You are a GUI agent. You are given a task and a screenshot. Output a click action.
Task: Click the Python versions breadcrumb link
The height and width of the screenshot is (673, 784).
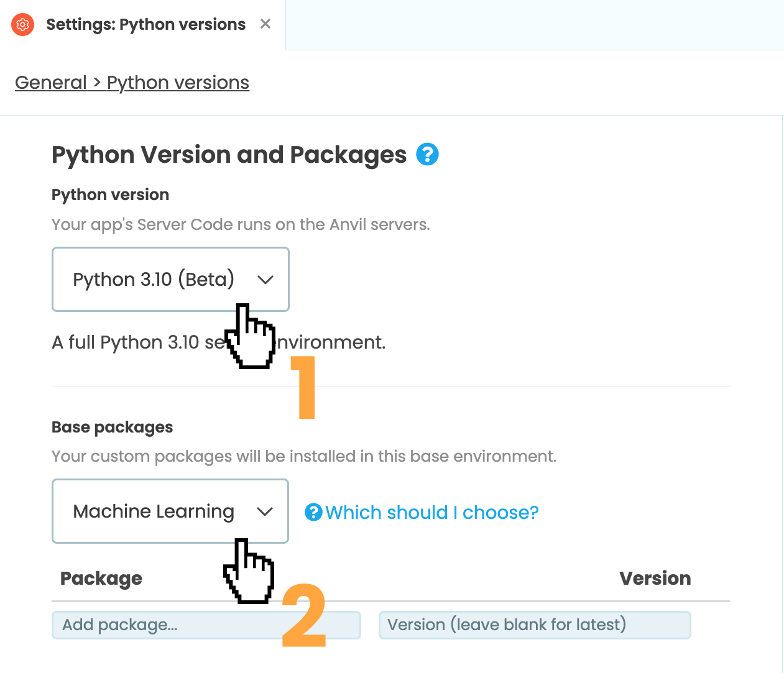point(178,82)
